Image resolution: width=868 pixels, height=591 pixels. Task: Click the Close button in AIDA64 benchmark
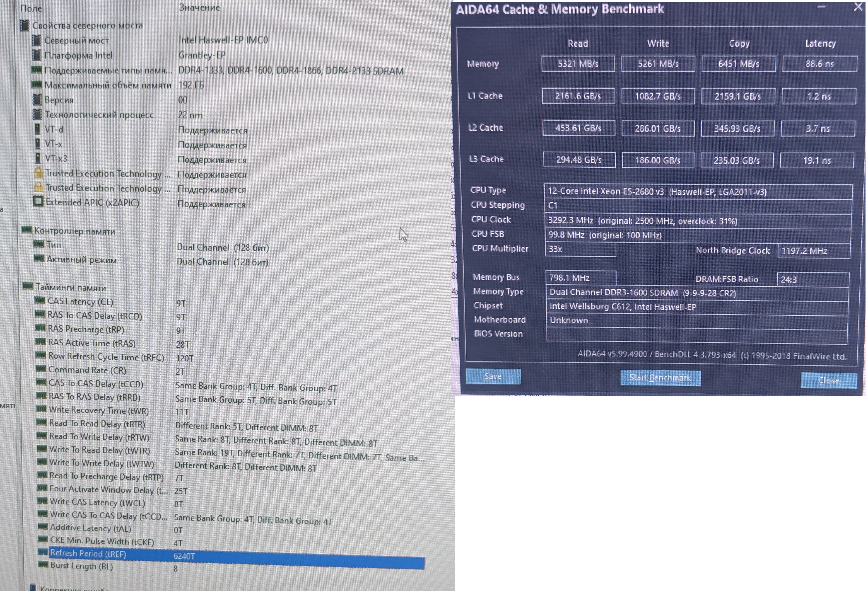point(828,380)
